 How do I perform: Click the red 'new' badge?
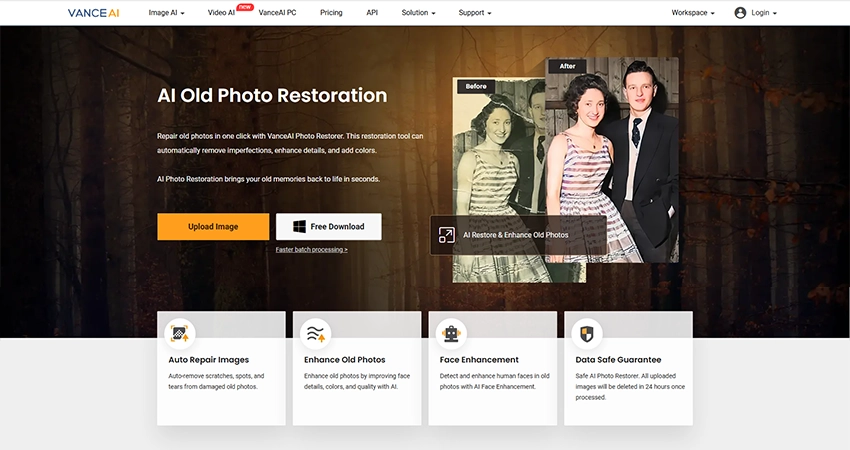pyautogui.click(x=245, y=7)
